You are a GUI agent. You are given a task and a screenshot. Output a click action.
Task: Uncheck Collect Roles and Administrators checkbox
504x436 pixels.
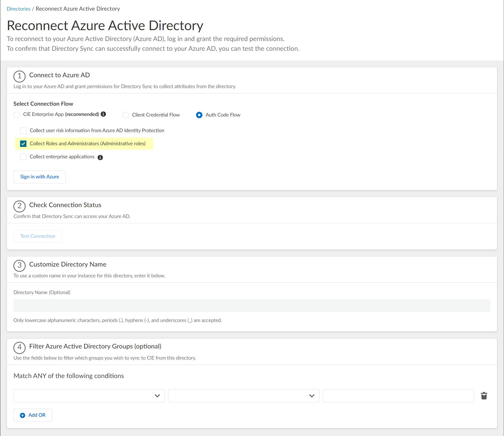pyautogui.click(x=23, y=144)
